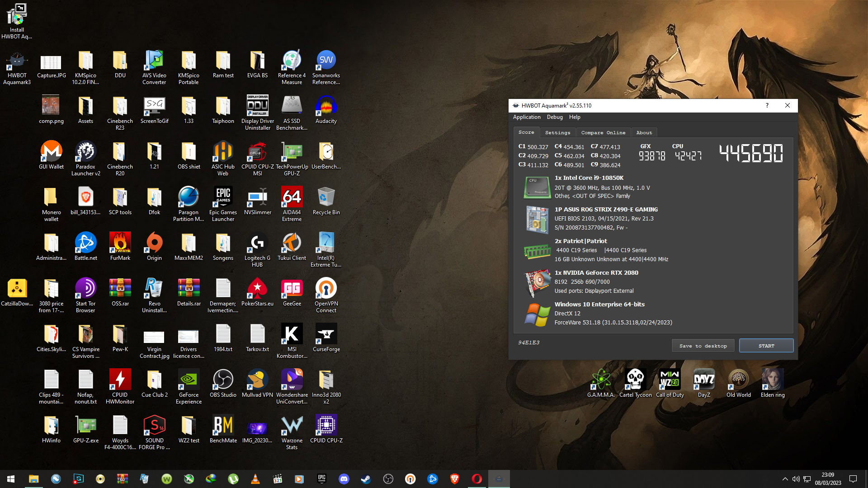The height and width of the screenshot is (488, 868).
Task: Select the ScreenToGif desktop shortcut
Action: [154, 111]
